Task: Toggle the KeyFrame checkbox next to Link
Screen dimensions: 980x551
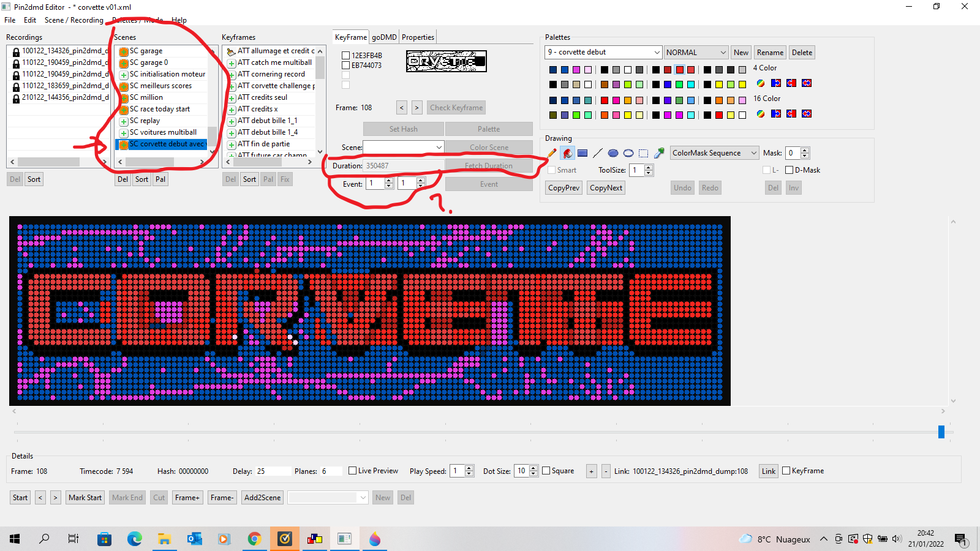Action: [x=786, y=471]
